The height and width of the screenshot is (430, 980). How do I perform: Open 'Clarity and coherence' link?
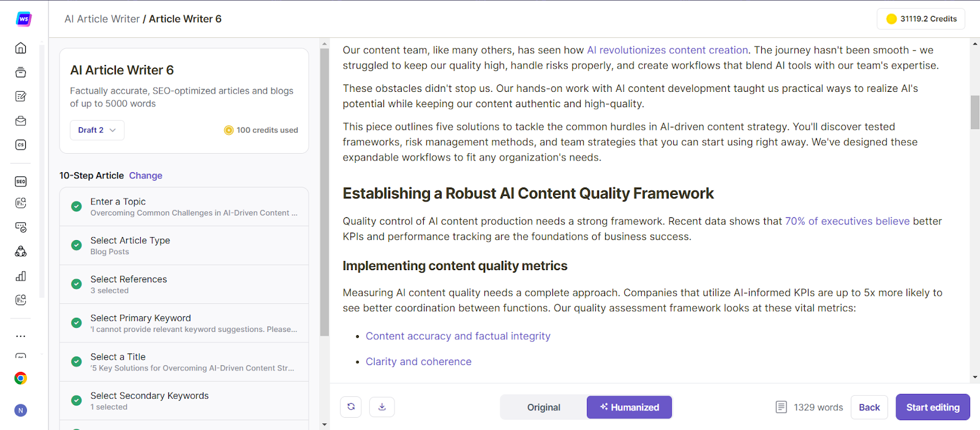coord(418,361)
